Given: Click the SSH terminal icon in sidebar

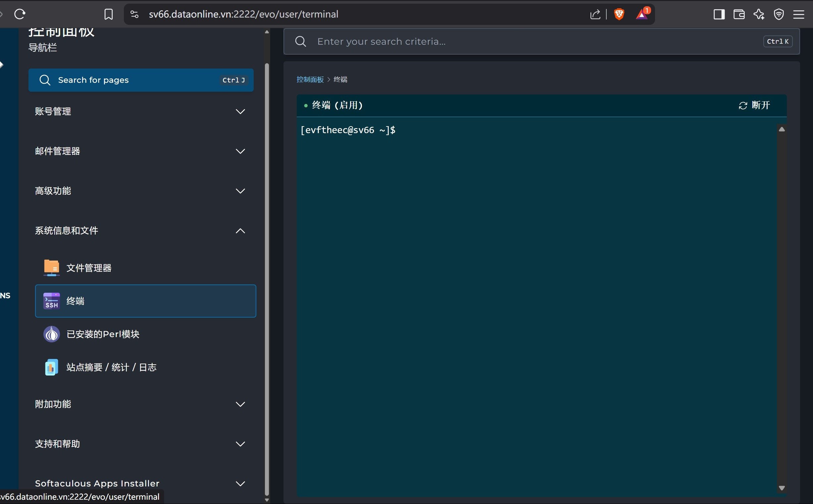Looking at the screenshot, I should point(51,301).
